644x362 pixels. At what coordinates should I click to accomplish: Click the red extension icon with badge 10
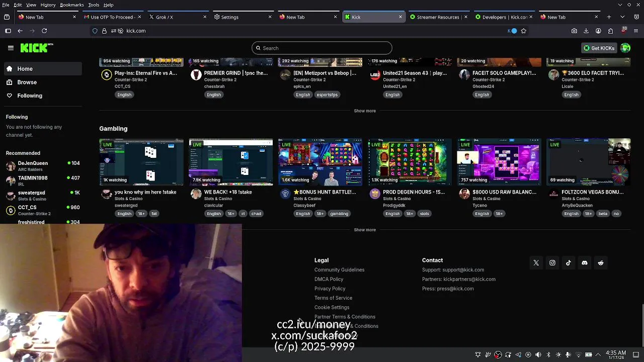623,31
